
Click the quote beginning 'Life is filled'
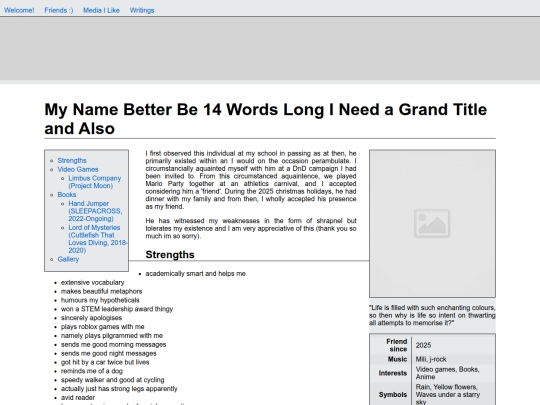click(432, 315)
